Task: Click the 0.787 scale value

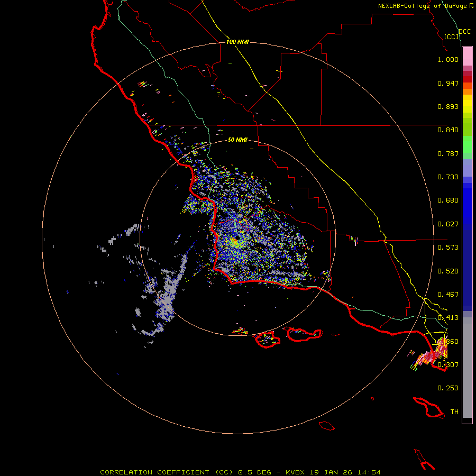Action: [x=448, y=153]
